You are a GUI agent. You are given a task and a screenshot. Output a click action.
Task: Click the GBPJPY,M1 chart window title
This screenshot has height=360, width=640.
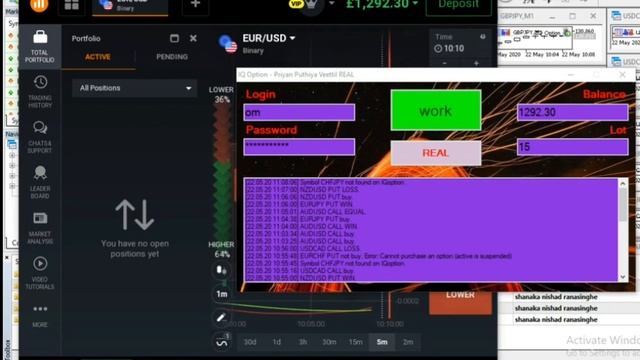coord(517,16)
